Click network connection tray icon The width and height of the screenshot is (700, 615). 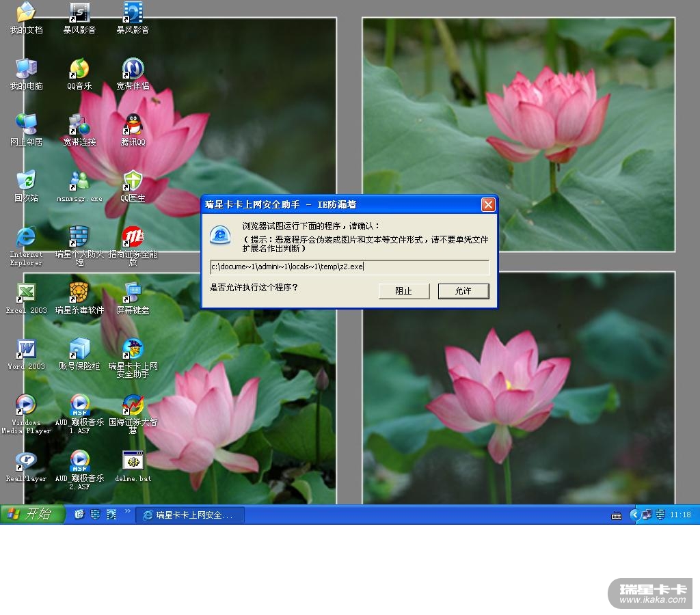(647, 515)
